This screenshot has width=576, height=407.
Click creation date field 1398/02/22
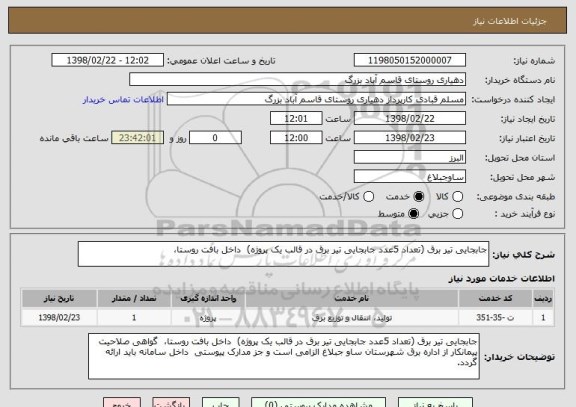pyautogui.click(x=410, y=119)
